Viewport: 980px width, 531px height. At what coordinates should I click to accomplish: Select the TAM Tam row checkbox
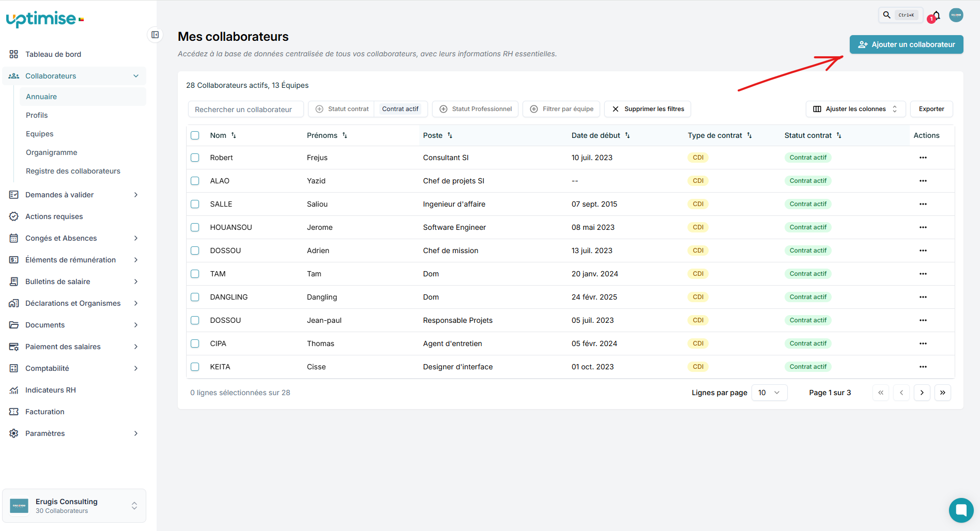coord(195,274)
